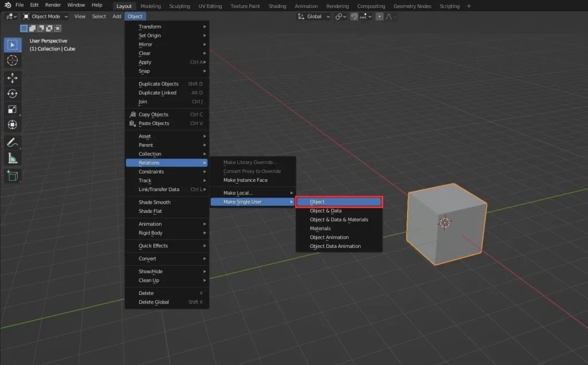Choose Object under Make Single User

[339, 202]
